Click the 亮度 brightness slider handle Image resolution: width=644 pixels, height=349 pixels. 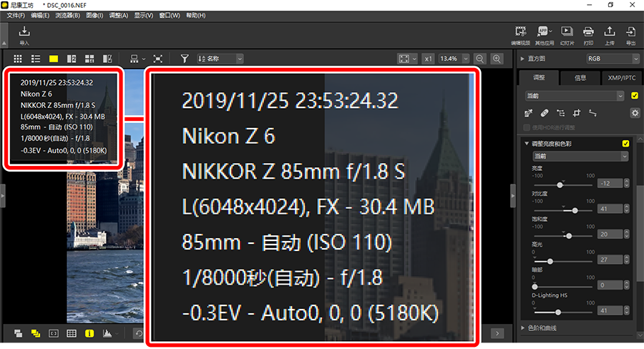[560, 185]
